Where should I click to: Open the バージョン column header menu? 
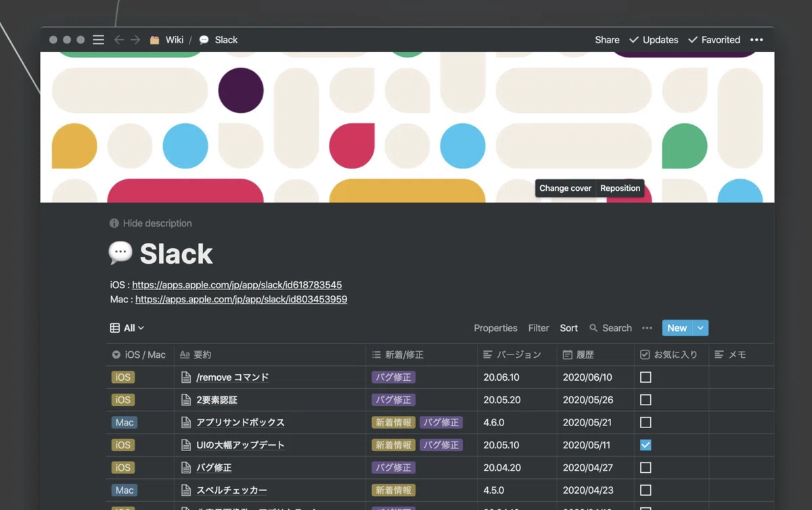(x=517, y=354)
